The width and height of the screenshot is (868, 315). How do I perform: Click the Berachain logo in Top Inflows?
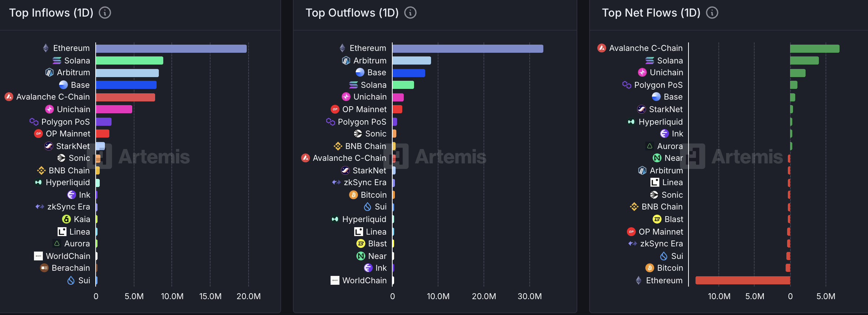tap(44, 268)
